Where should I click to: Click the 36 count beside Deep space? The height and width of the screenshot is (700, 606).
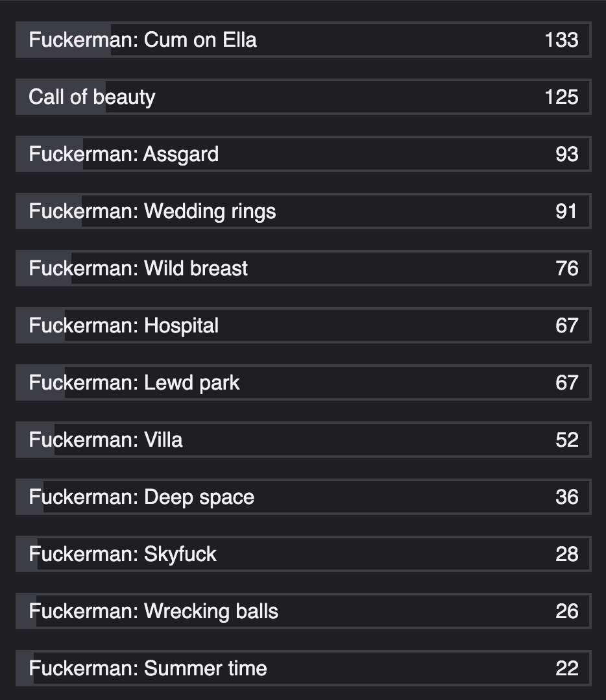tap(566, 497)
